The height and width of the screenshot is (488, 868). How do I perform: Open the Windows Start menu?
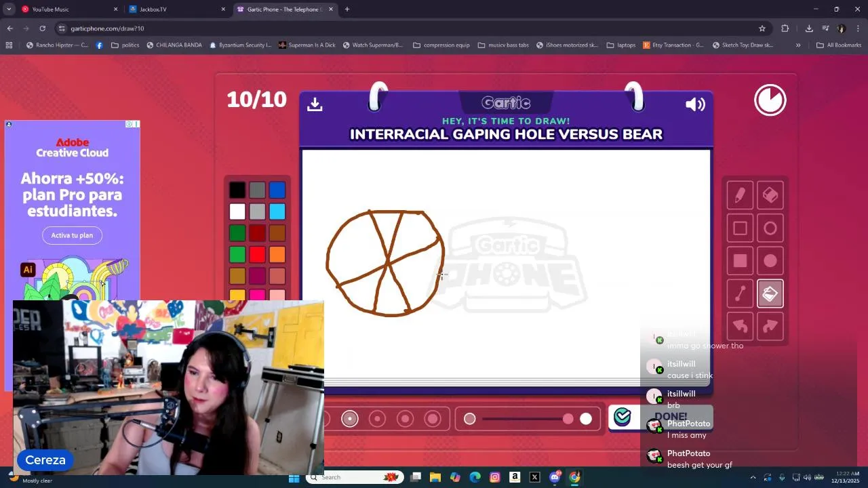tap(294, 477)
